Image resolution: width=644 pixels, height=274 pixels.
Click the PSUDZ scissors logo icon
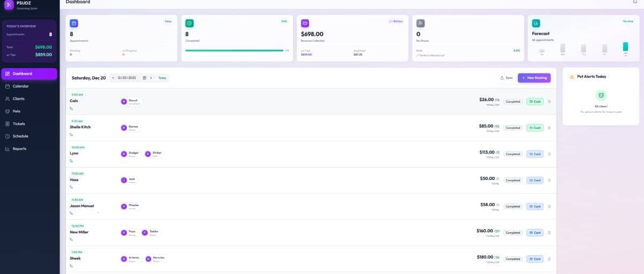click(9, 5)
